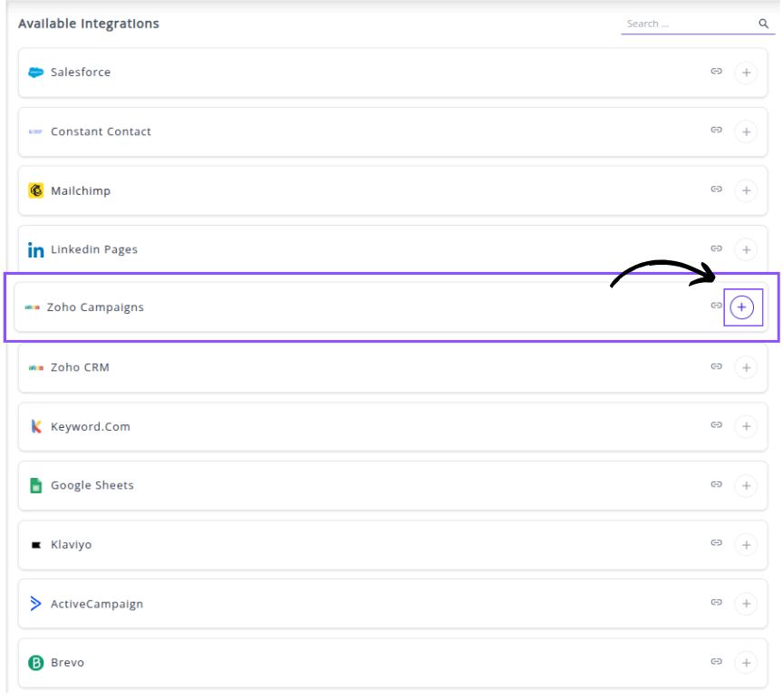The height and width of the screenshot is (700, 783).
Task: Click the link icon beside Mailchimp
Action: pyautogui.click(x=716, y=190)
